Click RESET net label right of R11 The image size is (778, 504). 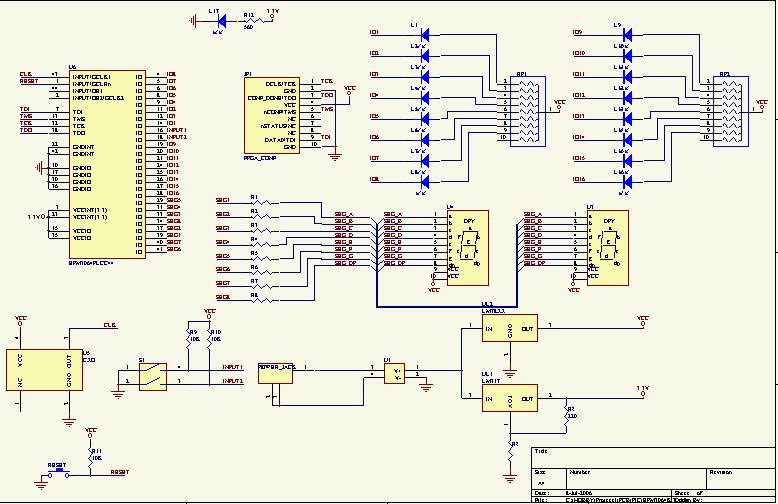pos(120,472)
